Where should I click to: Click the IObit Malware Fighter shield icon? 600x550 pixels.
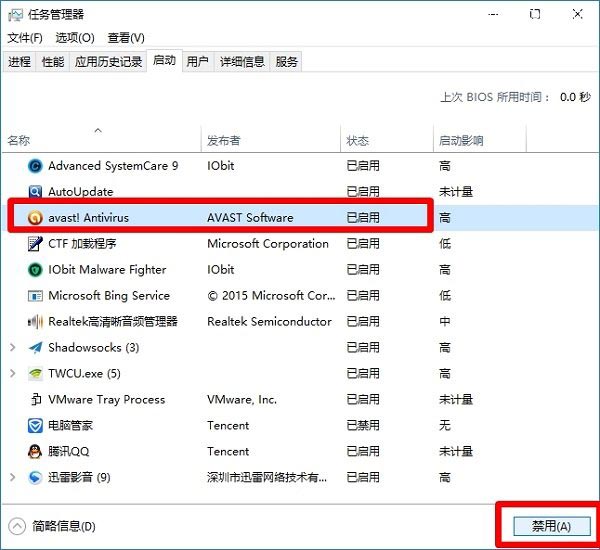coord(35,270)
